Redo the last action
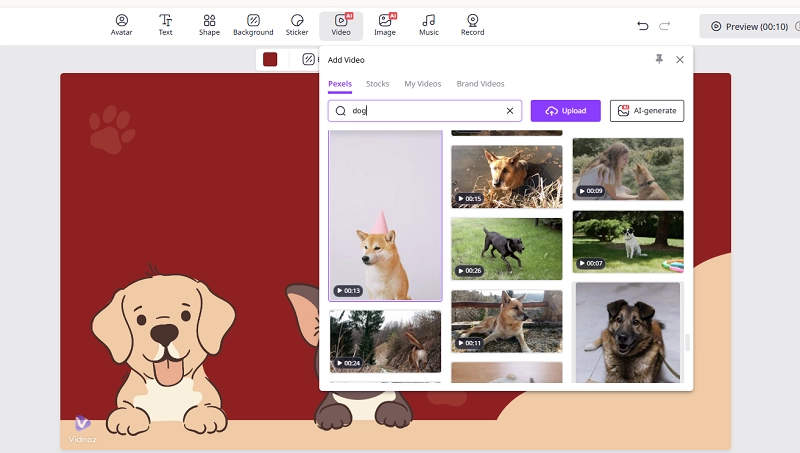800x453 pixels. tap(664, 26)
